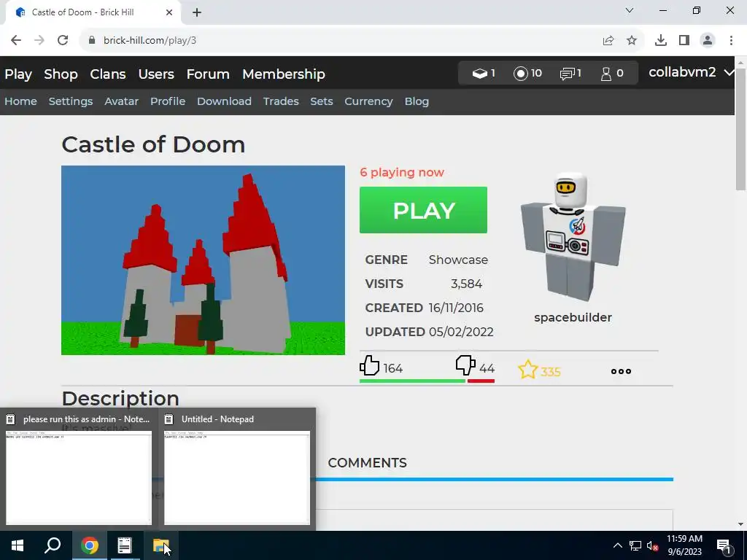
Task: Favorite the game with the star icon
Action: tap(528, 370)
